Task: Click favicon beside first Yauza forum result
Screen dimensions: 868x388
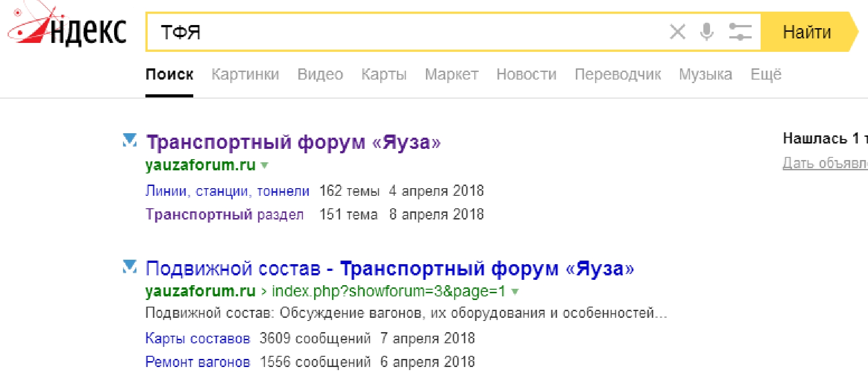Action: pyautogui.click(x=130, y=140)
